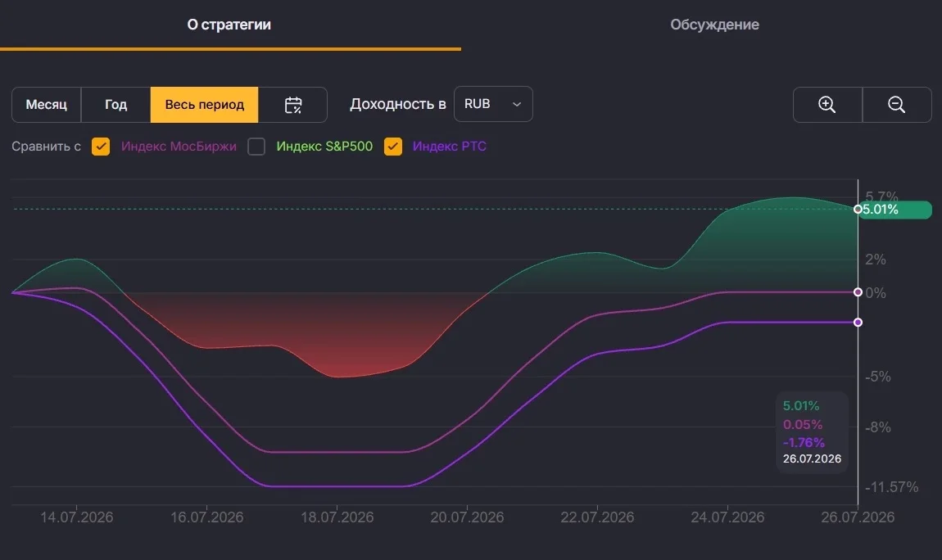Select the О стратегии tab
Screen dimensions: 942x560
pyautogui.click(x=229, y=25)
